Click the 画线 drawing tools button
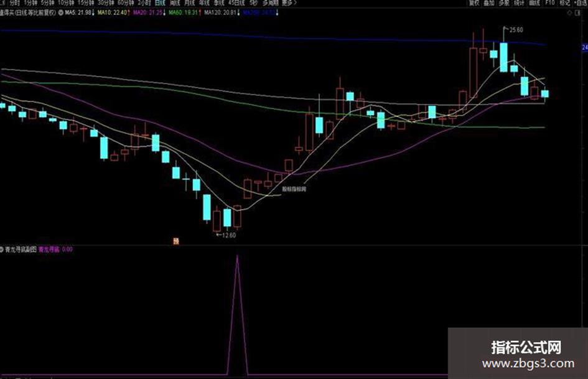The image size is (588, 379). click(534, 2)
